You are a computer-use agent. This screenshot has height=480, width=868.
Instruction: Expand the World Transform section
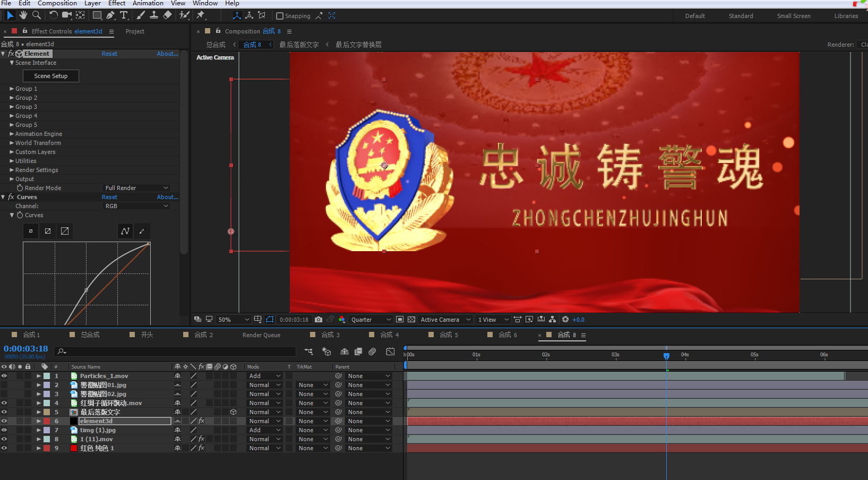pos(12,143)
